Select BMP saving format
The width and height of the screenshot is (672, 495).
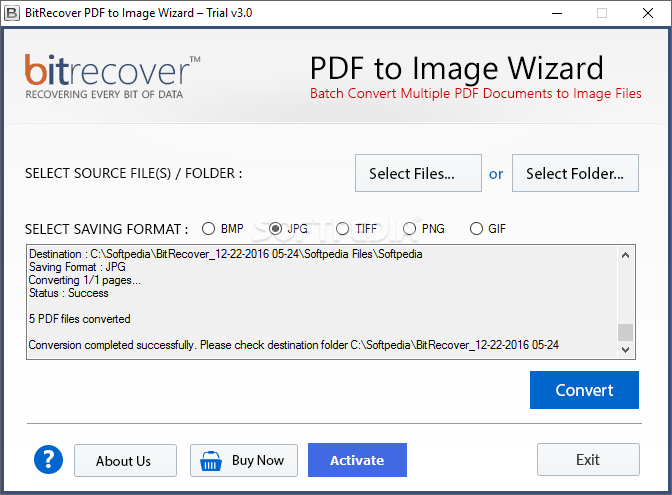pos(223,229)
